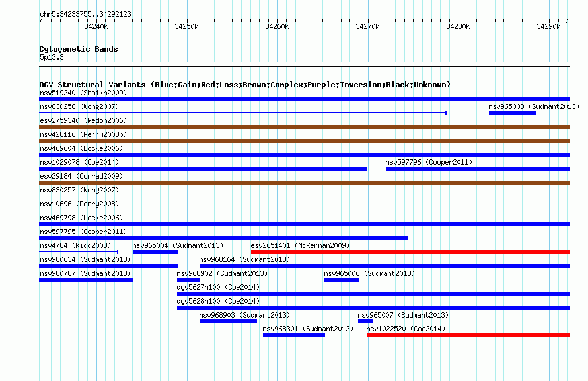The width and height of the screenshot is (588, 381).
Task: Select nsv469604 (Locke2006) label
Action: click(x=81, y=148)
